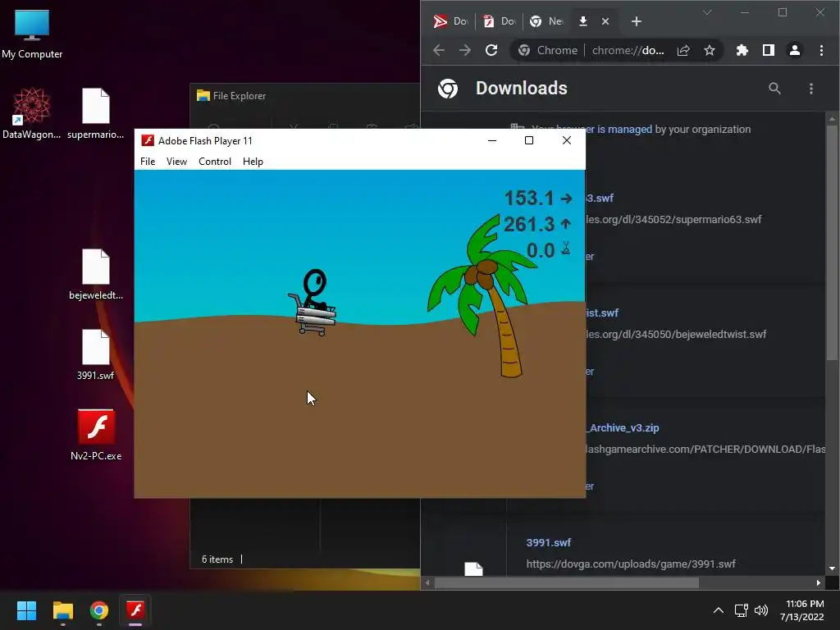
Task: Click the supermario63.swf source URL
Action: [673, 219]
